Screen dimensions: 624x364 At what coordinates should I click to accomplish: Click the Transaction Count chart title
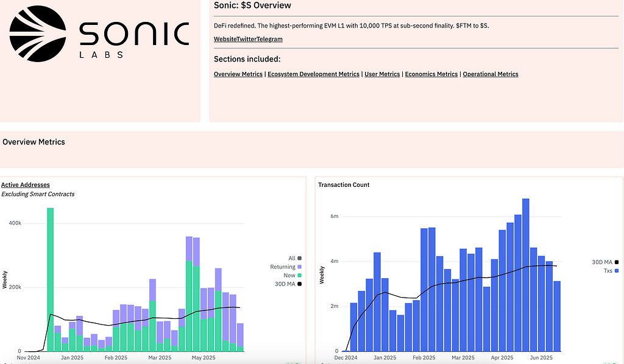coord(344,185)
